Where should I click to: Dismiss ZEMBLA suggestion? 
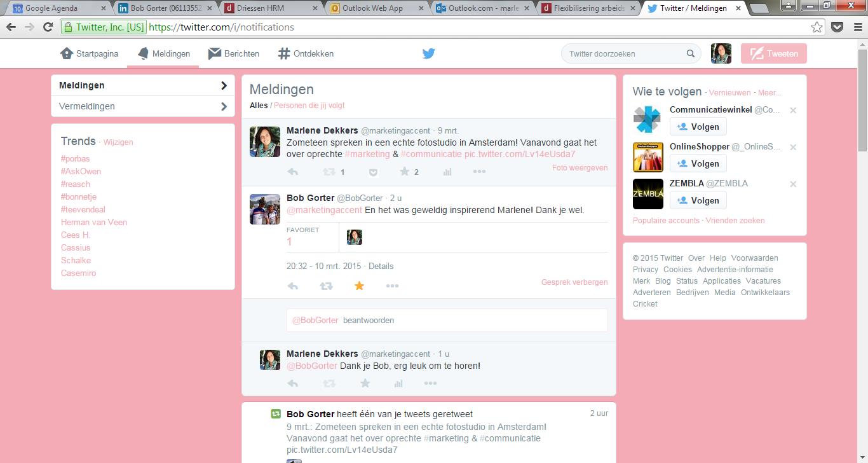coord(793,184)
